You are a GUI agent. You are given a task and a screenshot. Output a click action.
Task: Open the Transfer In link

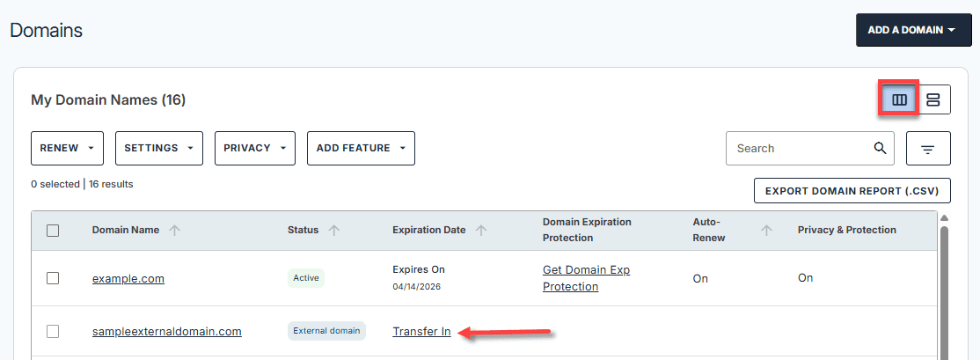click(421, 332)
